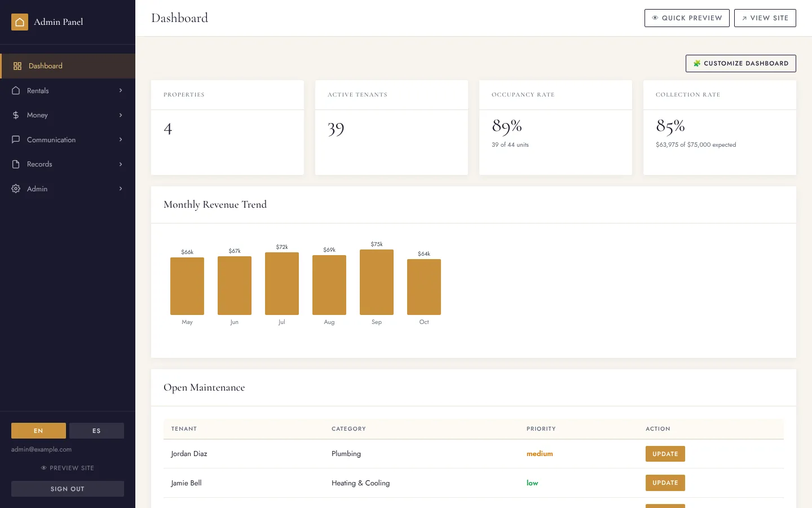Switch language to EN

tap(38, 431)
